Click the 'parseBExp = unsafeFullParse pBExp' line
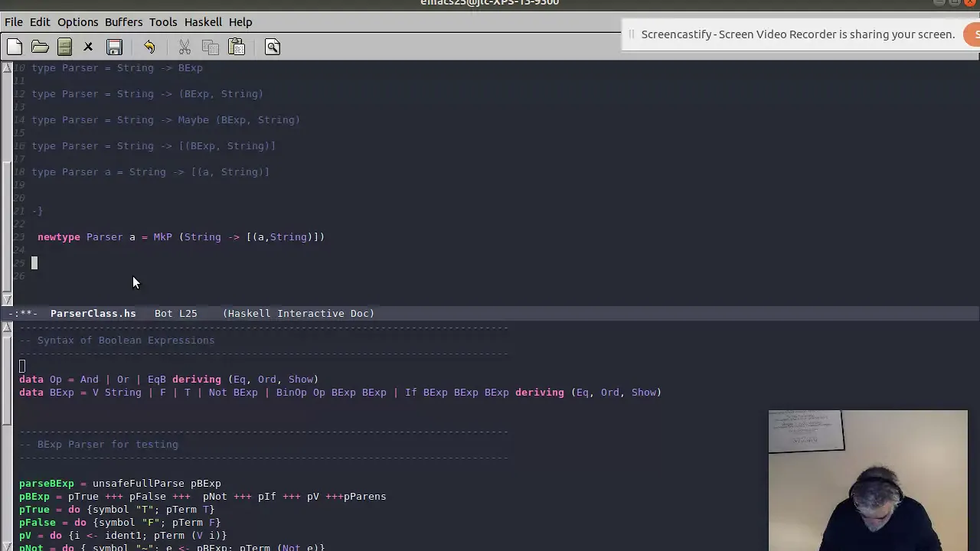Image resolution: width=980 pixels, height=551 pixels. pyautogui.click(x=120, y=484)
